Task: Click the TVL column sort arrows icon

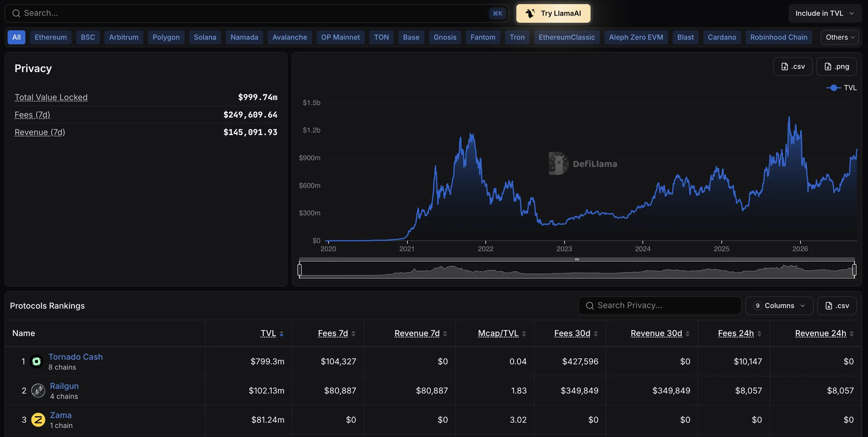Action: (282, 334)
